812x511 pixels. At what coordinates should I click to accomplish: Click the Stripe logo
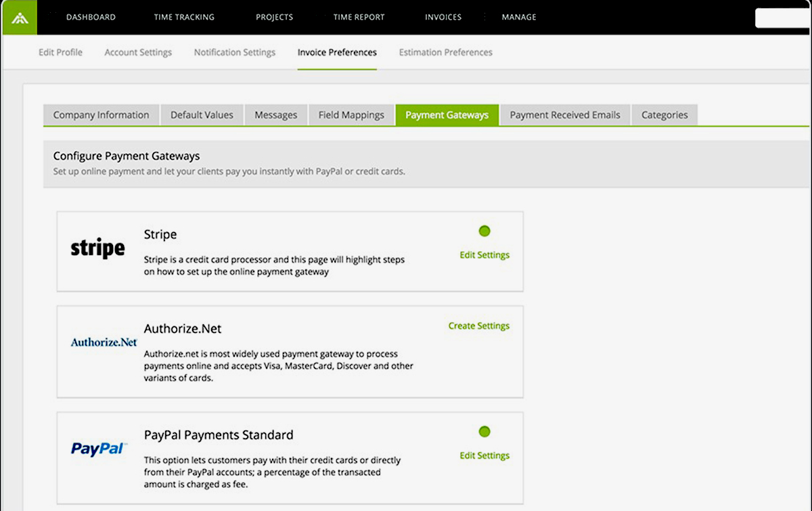[x=97, y=248]
